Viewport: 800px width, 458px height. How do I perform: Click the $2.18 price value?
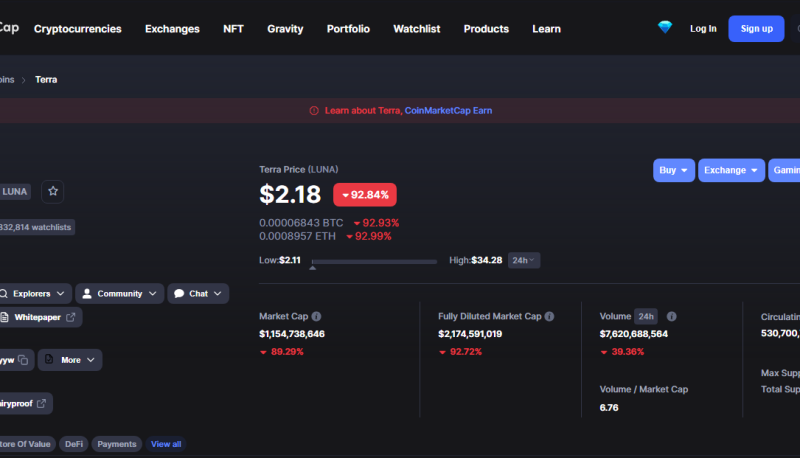coord(290,194)
